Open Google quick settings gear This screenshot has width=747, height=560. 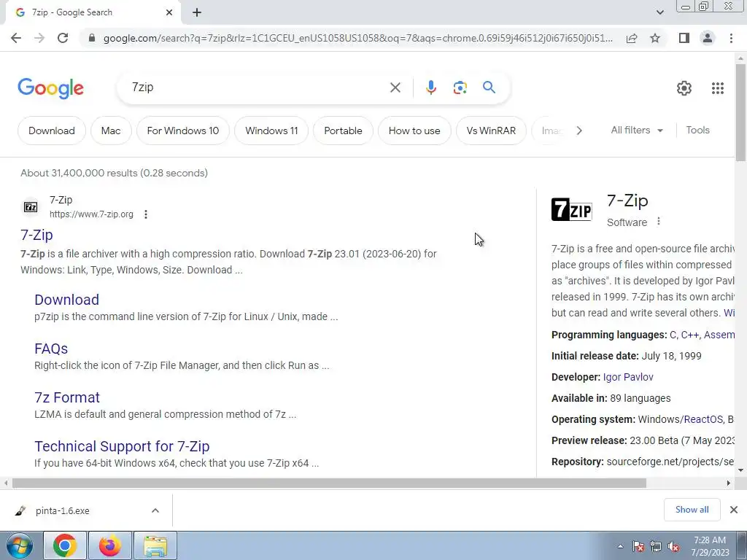pos(684,88)
